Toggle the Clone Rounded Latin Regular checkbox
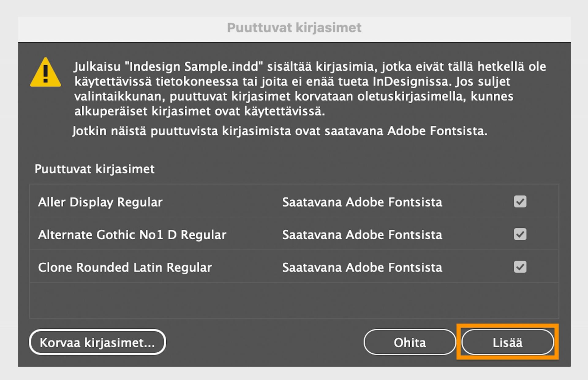The image size is (588, 380). point(520,267)
